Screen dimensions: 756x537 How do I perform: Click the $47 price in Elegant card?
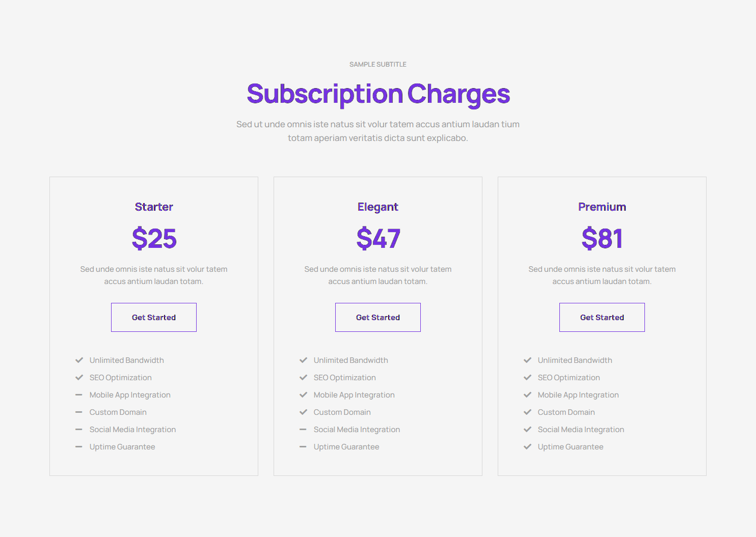pos(378,238)
